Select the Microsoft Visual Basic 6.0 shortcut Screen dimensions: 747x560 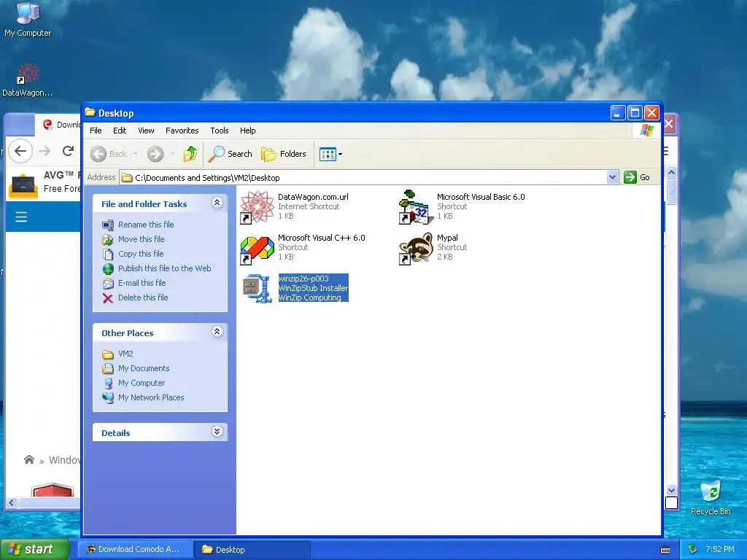[x=416, y=206]
